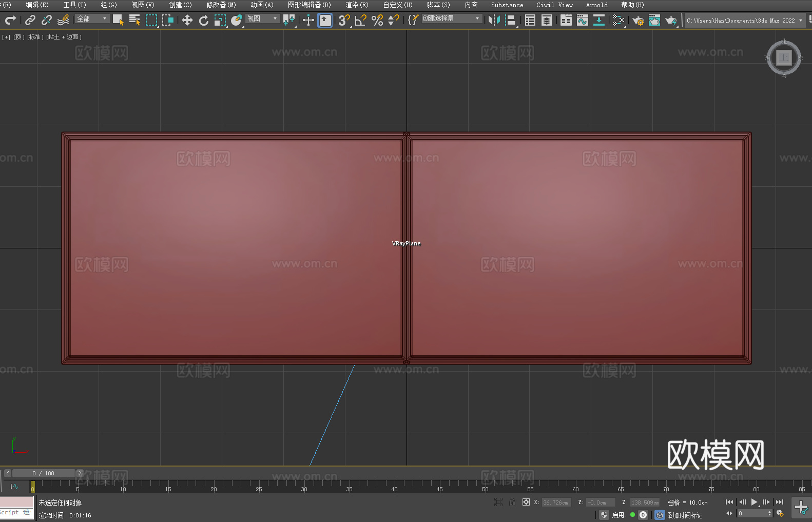The width and height of the screenshot is (812, 522).
Task: Activate the Select and Scale tool
Action: coord(220,20)
